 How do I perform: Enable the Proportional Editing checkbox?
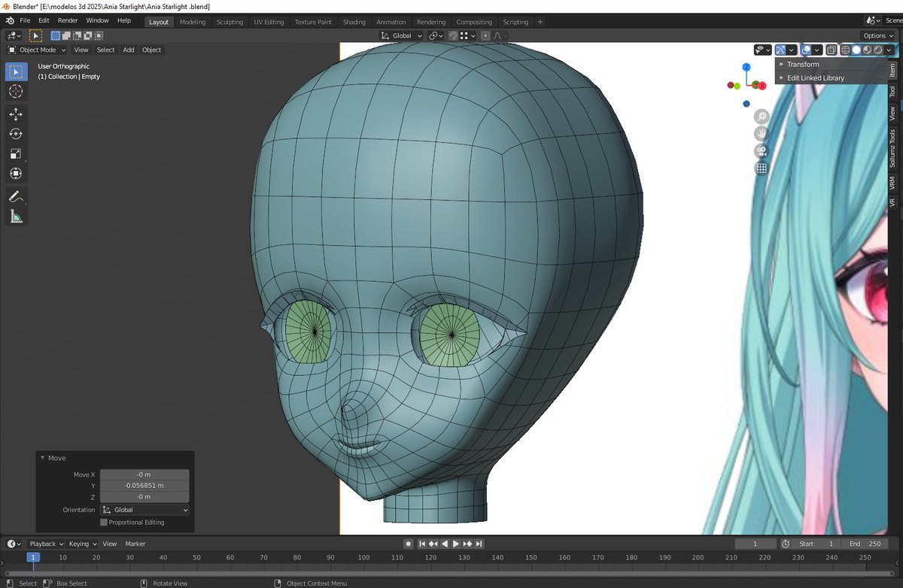point(104,523)
